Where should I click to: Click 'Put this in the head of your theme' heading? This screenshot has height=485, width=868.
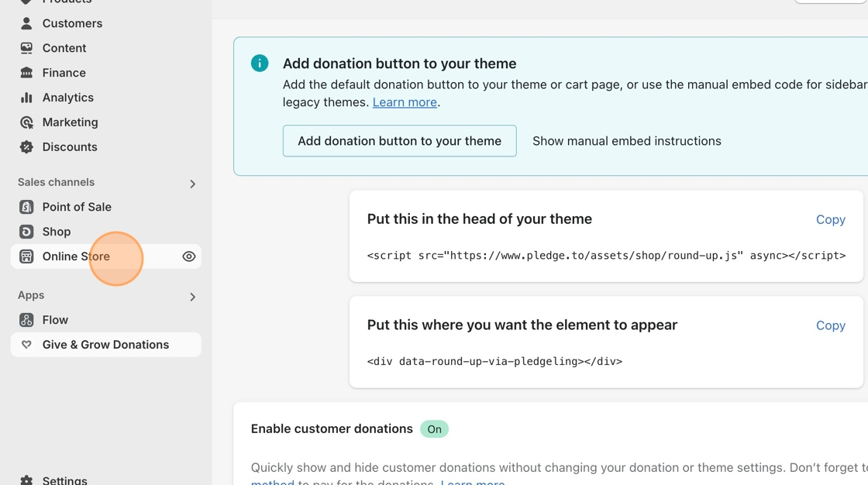(480, 218)
